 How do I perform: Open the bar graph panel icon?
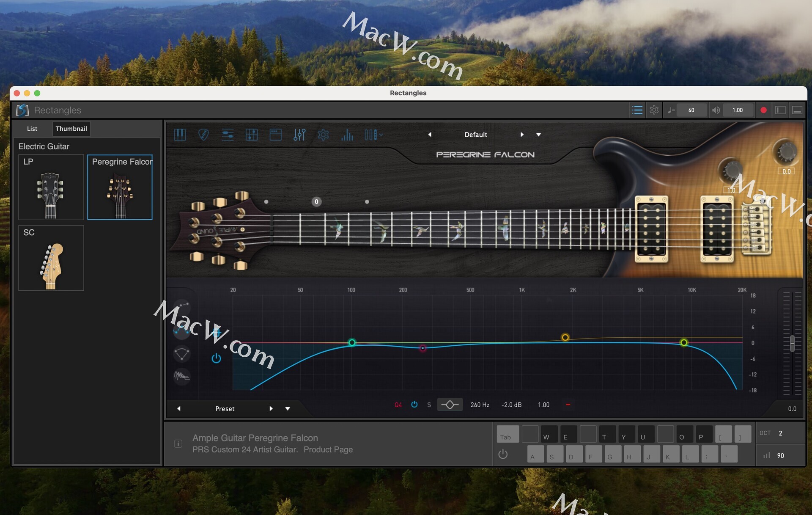(347, 135)
